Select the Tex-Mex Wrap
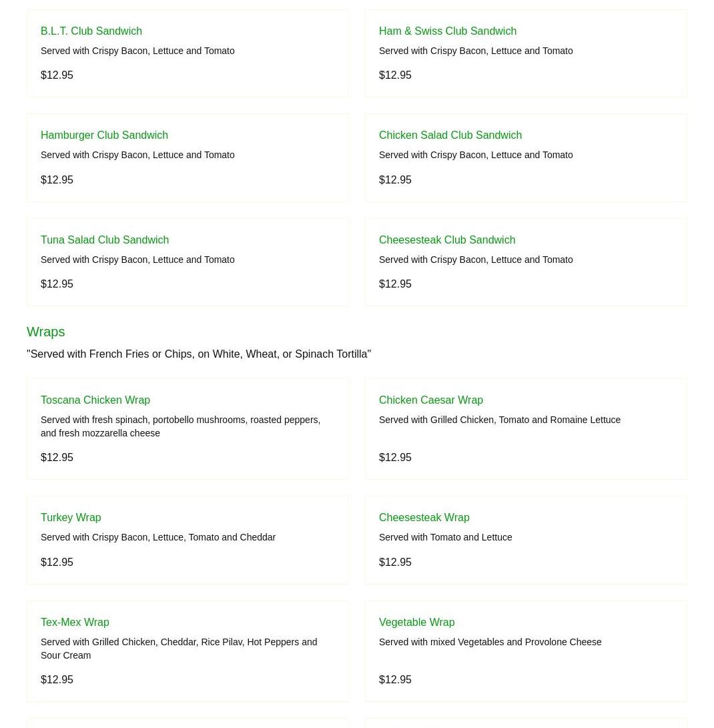This screenshot has width=714, height=728. [x=75, y=623]
